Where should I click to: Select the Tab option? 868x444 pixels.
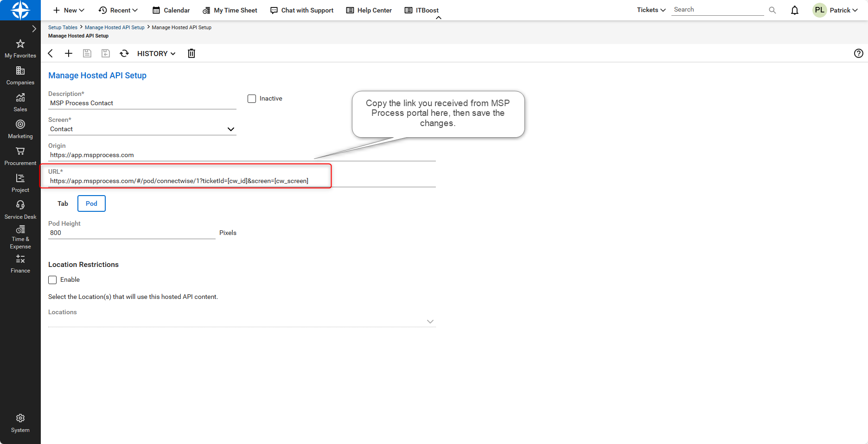(63, 203)
